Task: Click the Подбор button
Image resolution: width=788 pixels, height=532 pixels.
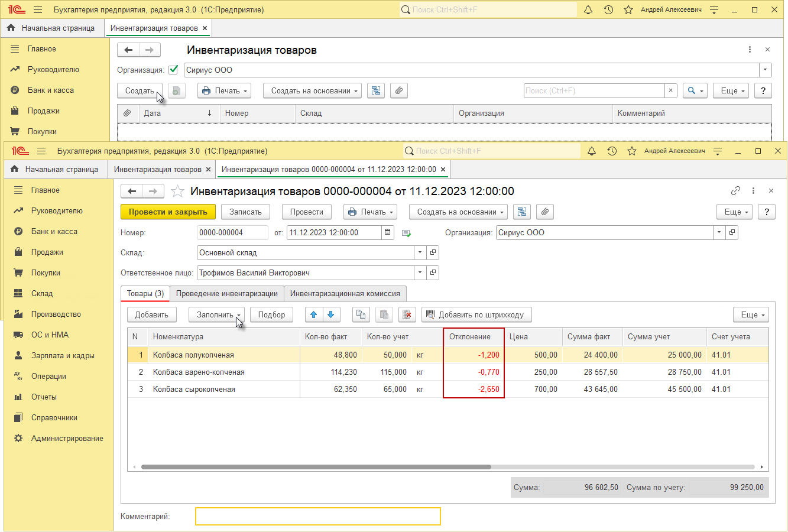Action: pyautogui.click(x=271, y=314)
